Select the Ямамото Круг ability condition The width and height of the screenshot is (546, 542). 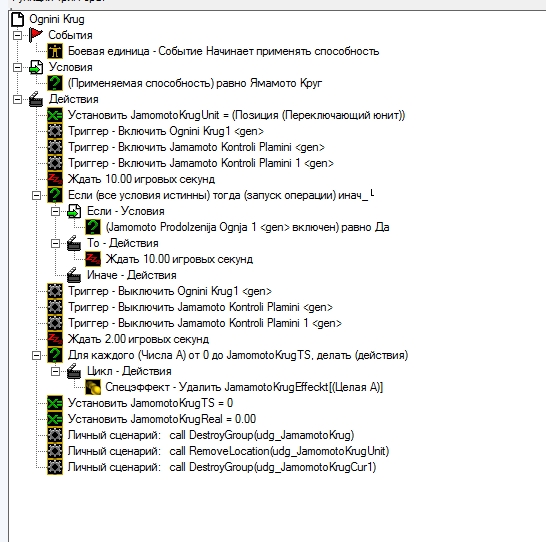click(x=195, y=83)
